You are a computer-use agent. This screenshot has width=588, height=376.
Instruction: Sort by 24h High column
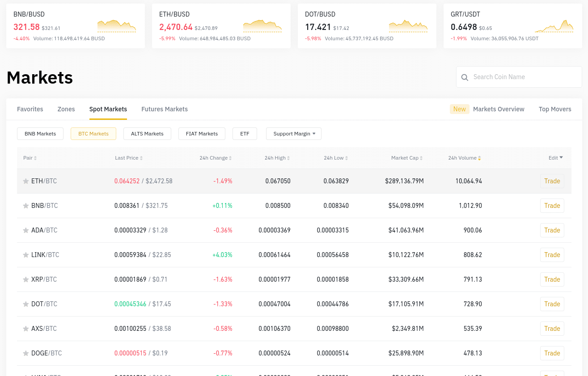pos(277,158)
